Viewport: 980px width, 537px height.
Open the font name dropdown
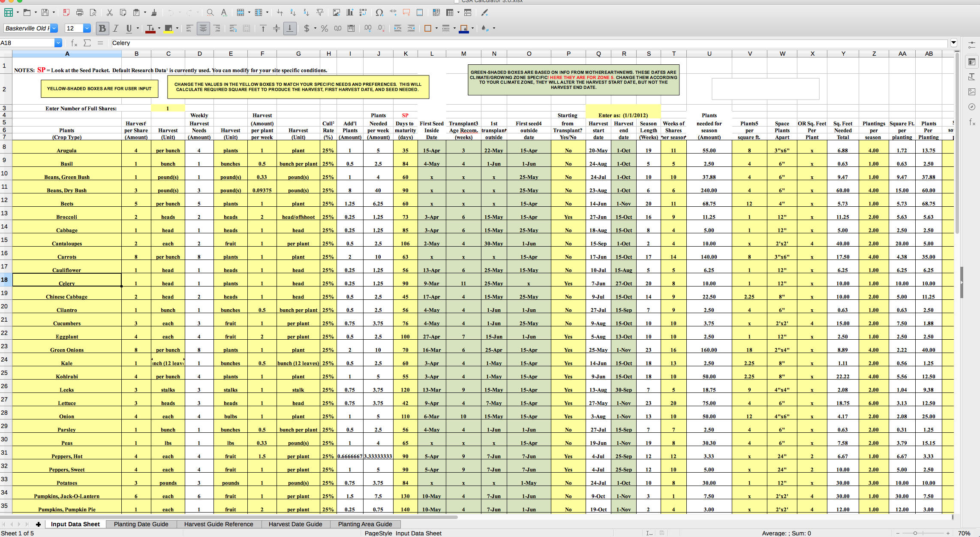coord(54,28)
